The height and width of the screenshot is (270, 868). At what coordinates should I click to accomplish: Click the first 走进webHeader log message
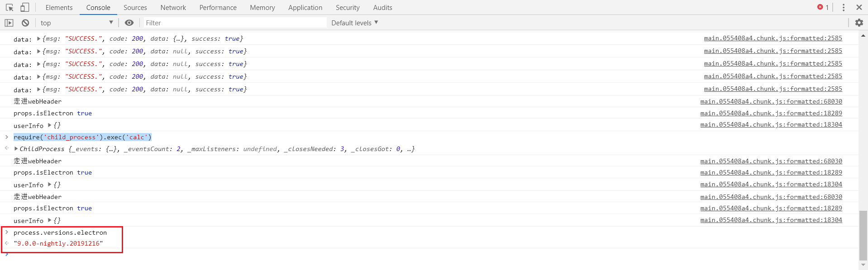[x=38, y=101]
